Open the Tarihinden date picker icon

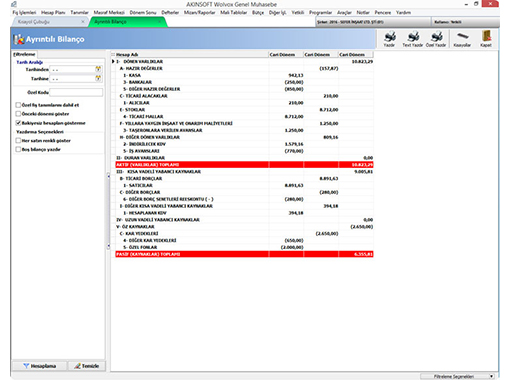click(x=98, y=69)
